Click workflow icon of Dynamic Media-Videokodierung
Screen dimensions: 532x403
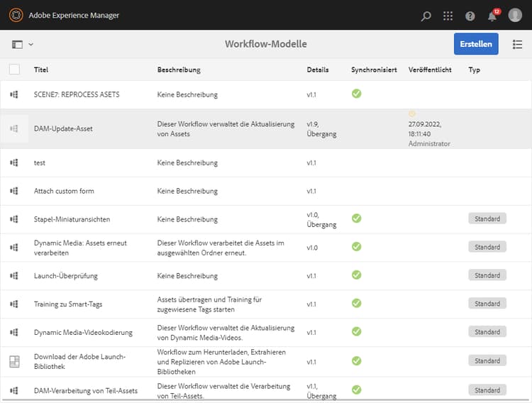pos(14,332)
